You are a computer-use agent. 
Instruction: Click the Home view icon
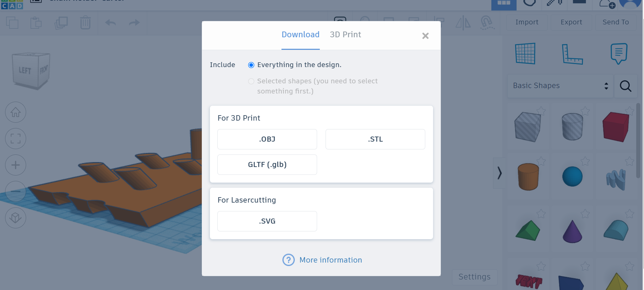tap(16, 112)
